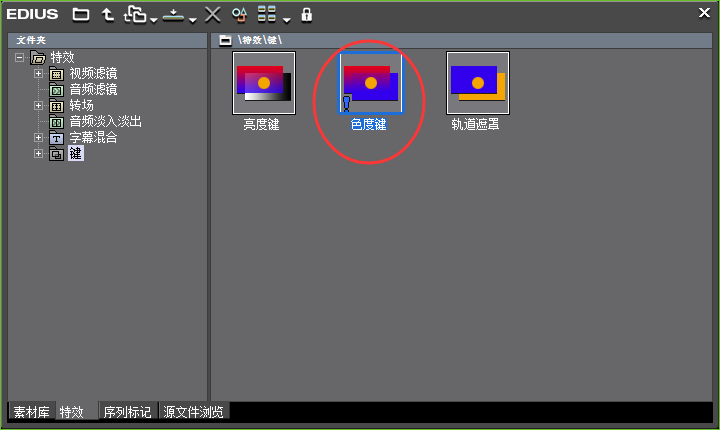Viewport: 720px width, 430px height.
Task: Select 特效 root in the tree
Action: (62, 57)
